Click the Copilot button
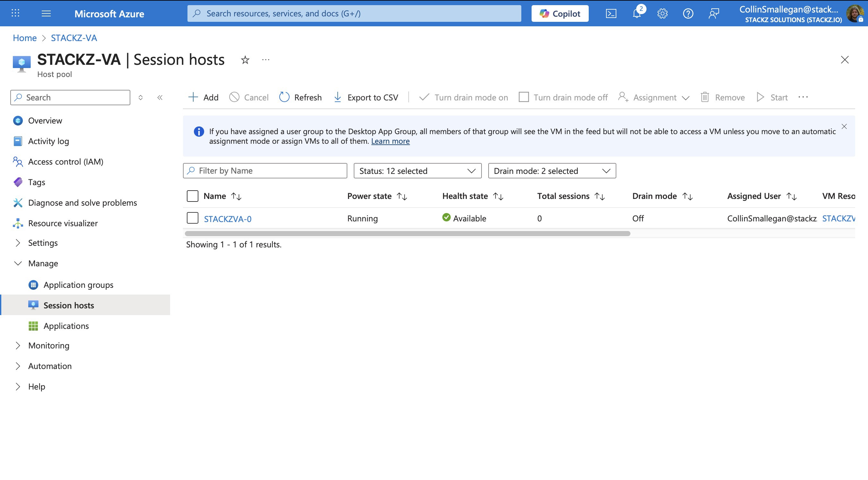The image size is (868, 480). point(560,13)
